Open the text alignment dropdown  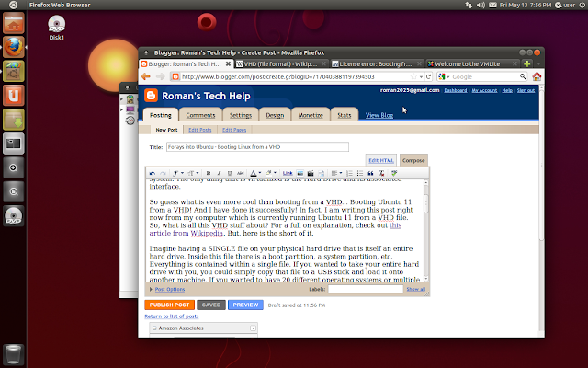[336, 173]
